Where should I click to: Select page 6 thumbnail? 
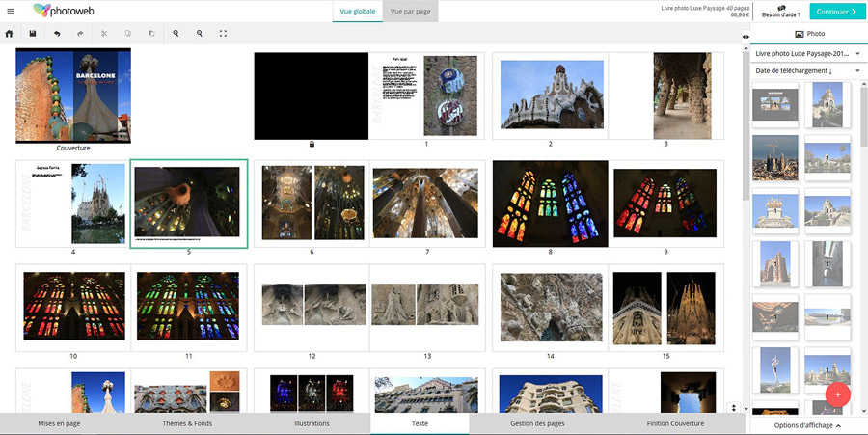tap(312, 204)
